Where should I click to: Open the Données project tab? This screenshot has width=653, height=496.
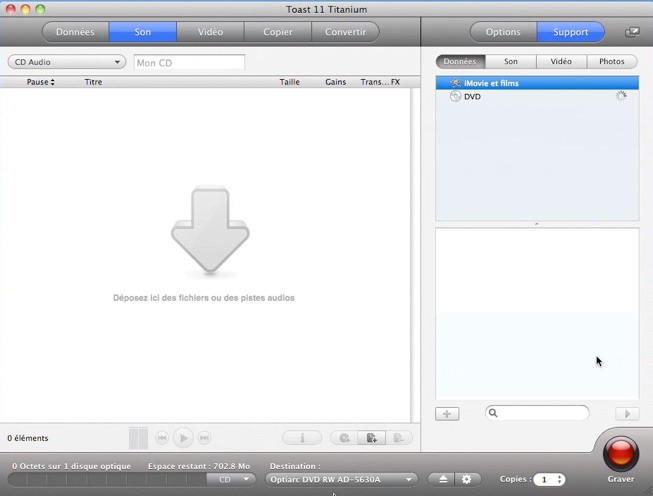[75, 32]
